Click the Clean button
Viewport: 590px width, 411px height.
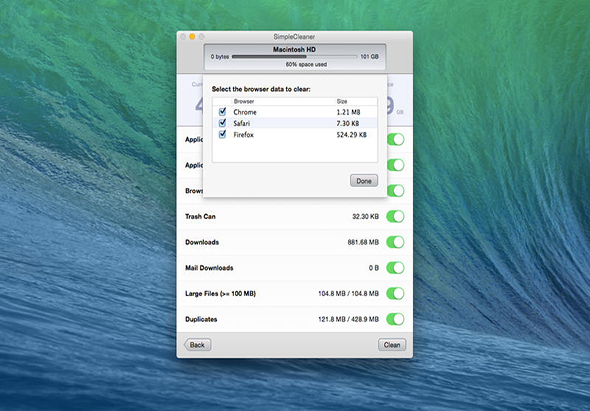(x=392, y=345)
